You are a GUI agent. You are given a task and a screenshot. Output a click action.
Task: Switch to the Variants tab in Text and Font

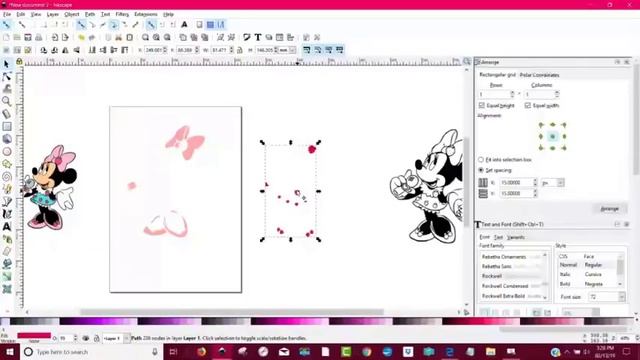click(516, 237)
